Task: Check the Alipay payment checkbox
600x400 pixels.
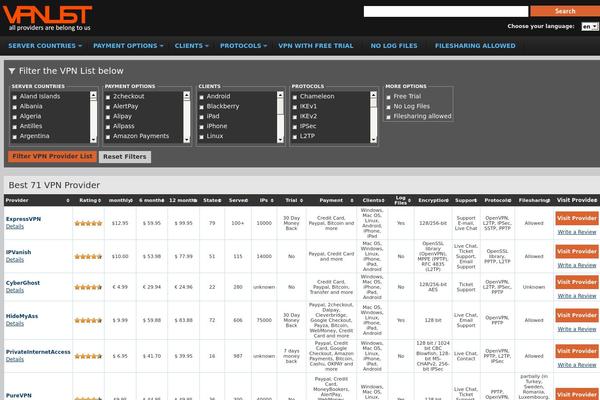Action: point(108,117)
